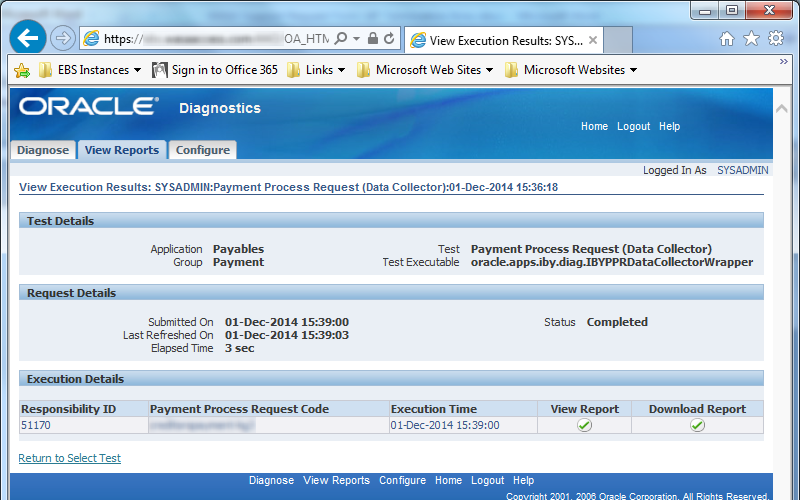This screenshot has width=800, height=500.
Task: Click Logout link in Oracle header
Action: [634, 127]
